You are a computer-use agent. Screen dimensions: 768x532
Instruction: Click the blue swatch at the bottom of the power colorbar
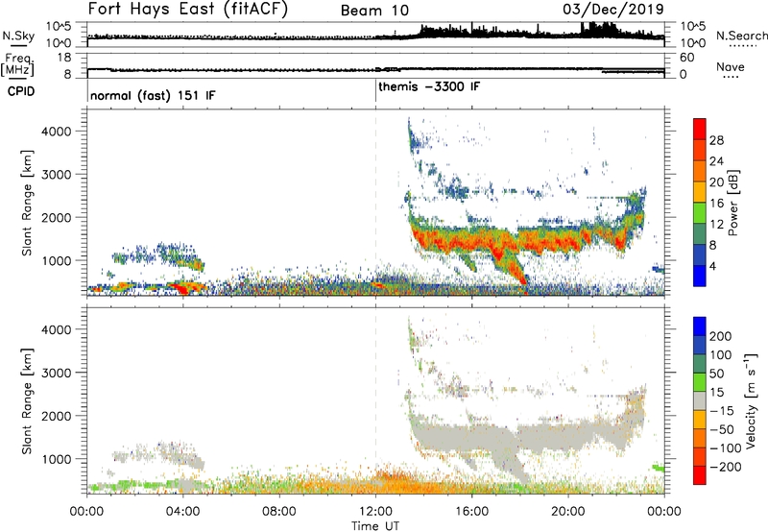point(700,277)
